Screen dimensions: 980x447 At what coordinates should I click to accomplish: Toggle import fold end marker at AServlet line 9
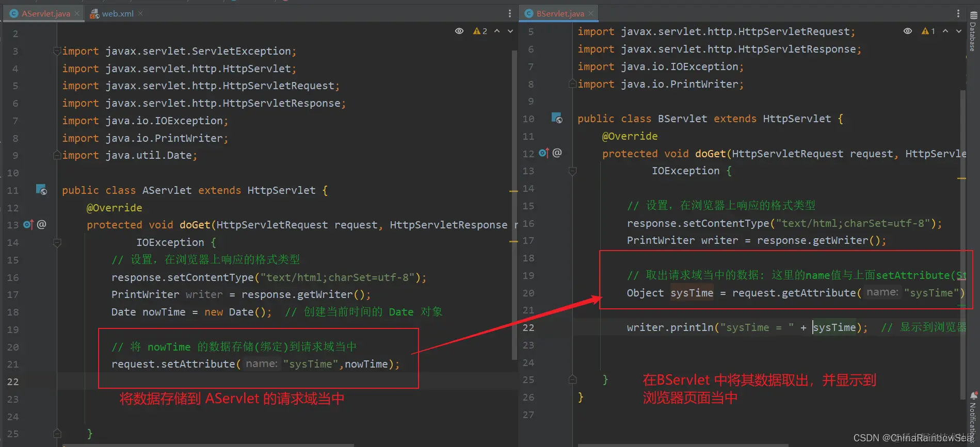click(57, 155)
